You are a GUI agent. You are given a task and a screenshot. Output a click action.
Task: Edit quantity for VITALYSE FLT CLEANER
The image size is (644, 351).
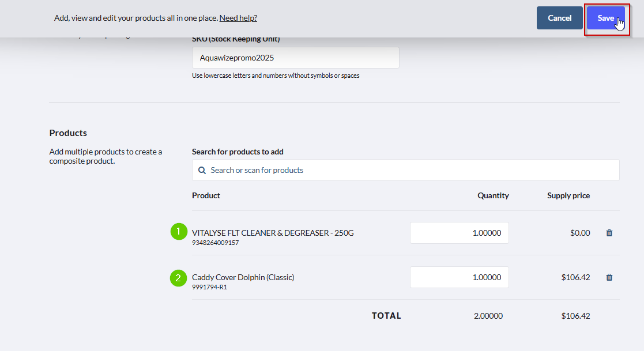tap(459, 233)
